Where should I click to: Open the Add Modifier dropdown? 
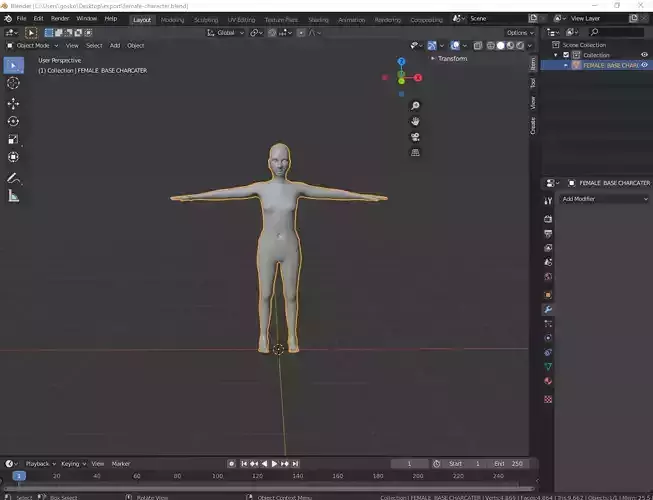pos(605,199)
